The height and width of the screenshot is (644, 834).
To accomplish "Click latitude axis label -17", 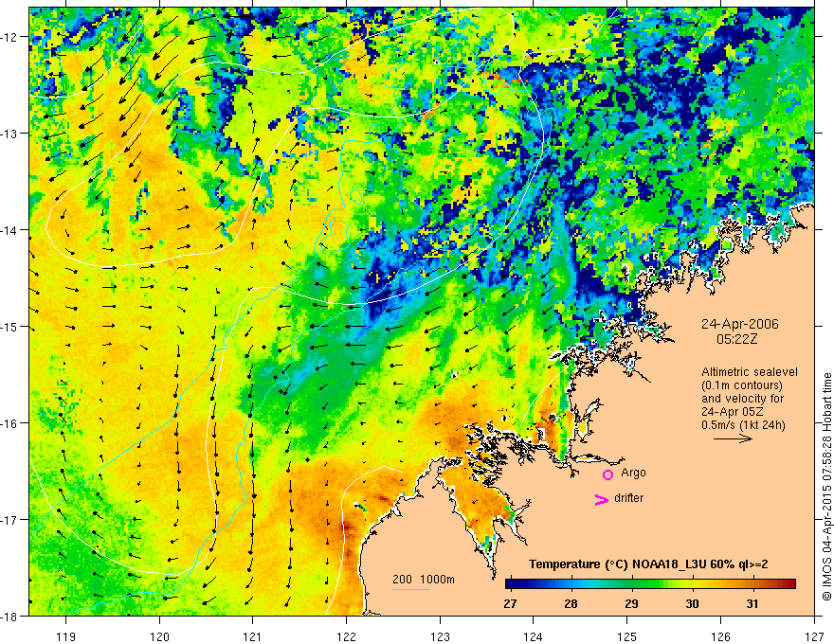I will click(x=9, y=519).
